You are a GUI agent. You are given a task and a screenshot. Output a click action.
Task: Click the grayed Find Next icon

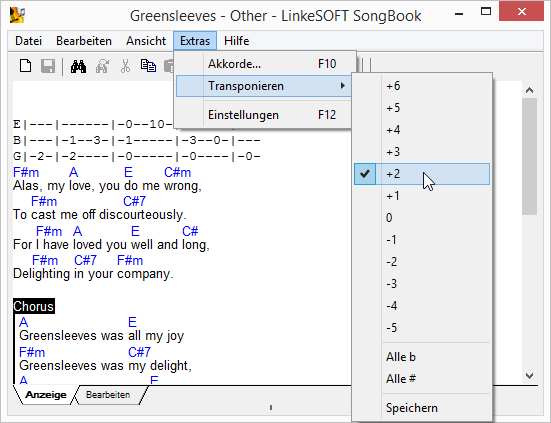(x=102, y=66)
